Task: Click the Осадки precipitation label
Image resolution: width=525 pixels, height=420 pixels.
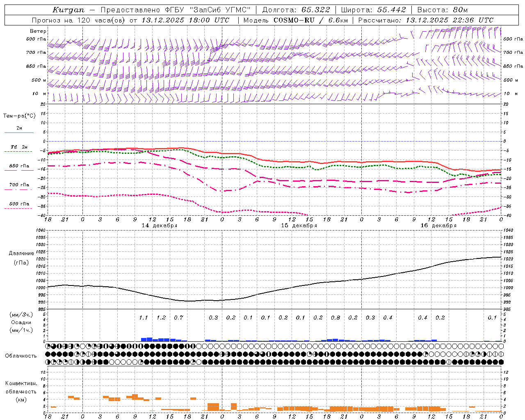Action: (x=21, y=322)
